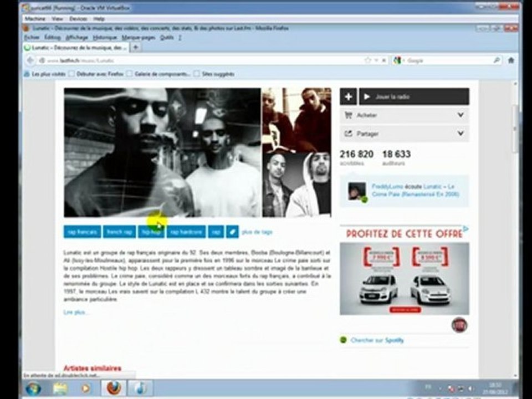Image resolution: width=532 pixels, height=399 pixels.
Task: Click the tag pencil icon after rap tag
Action: [232, 232]
